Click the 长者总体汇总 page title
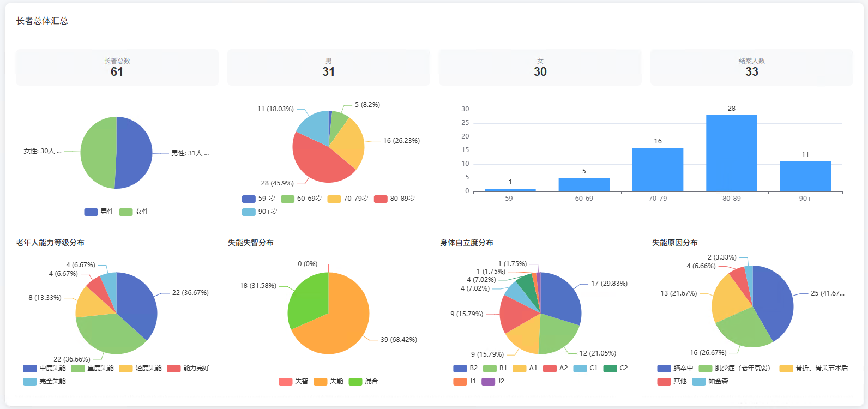This screenshot has height=409, width=868. (42, 21)
